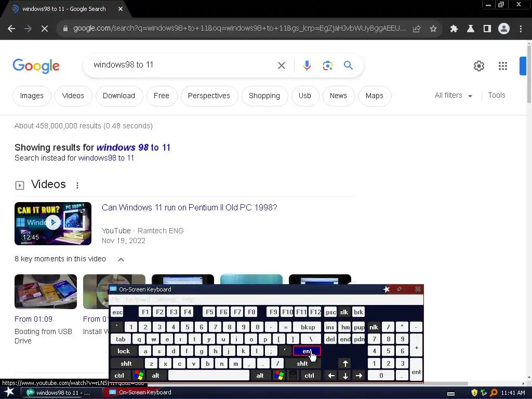Search by image with the Lens icon

327,65
